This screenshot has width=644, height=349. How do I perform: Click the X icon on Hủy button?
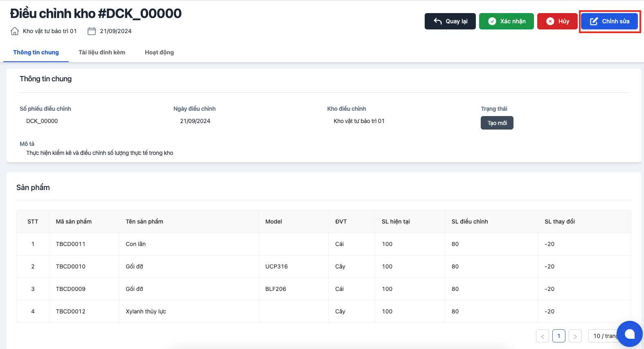tap(550, 21)
